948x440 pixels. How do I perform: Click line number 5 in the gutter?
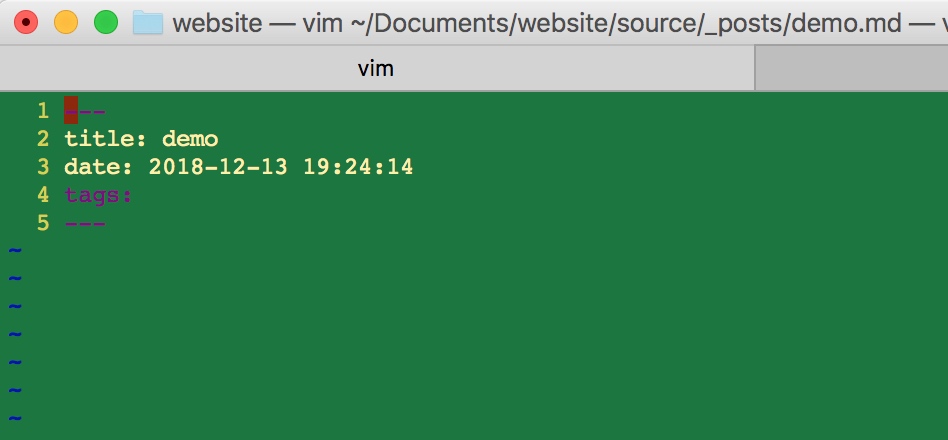(x=43, y=223)
